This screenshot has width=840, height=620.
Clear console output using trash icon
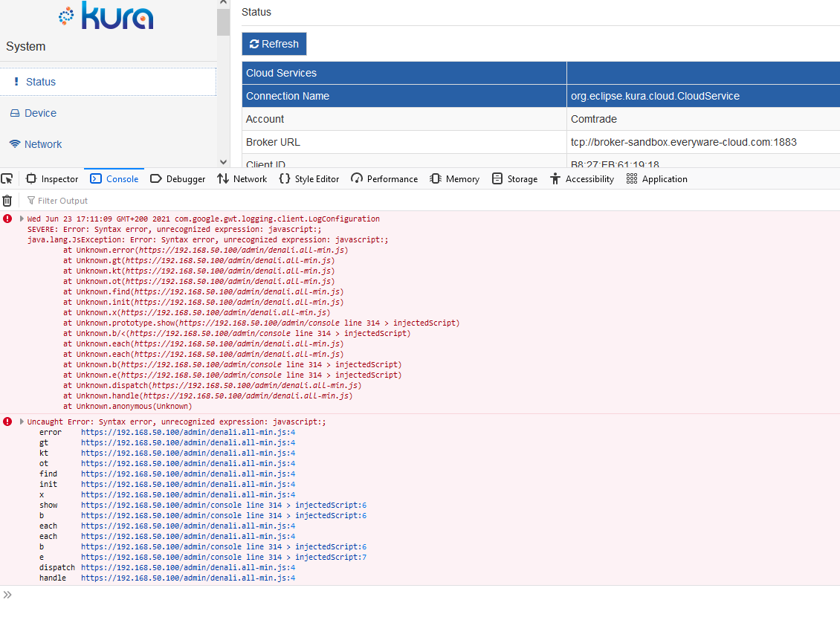pyautogui.click(x=7, y=200)
